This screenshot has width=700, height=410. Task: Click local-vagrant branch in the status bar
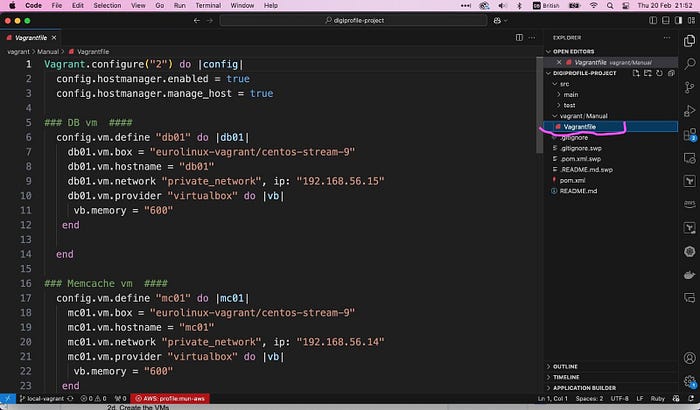pos(42,398)
